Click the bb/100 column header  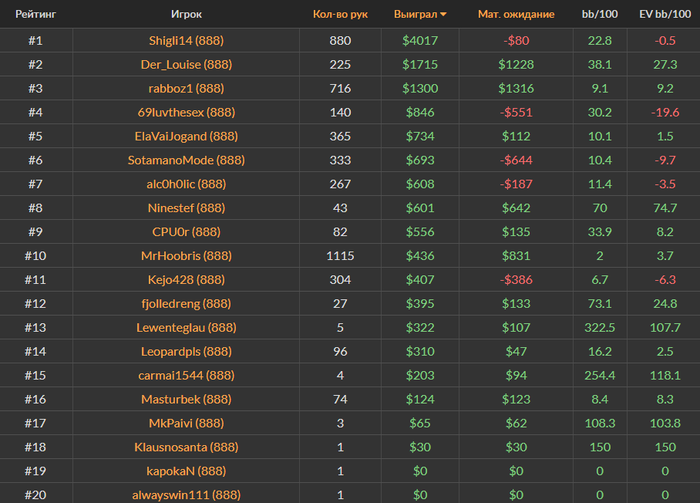(x=599, y=15)
